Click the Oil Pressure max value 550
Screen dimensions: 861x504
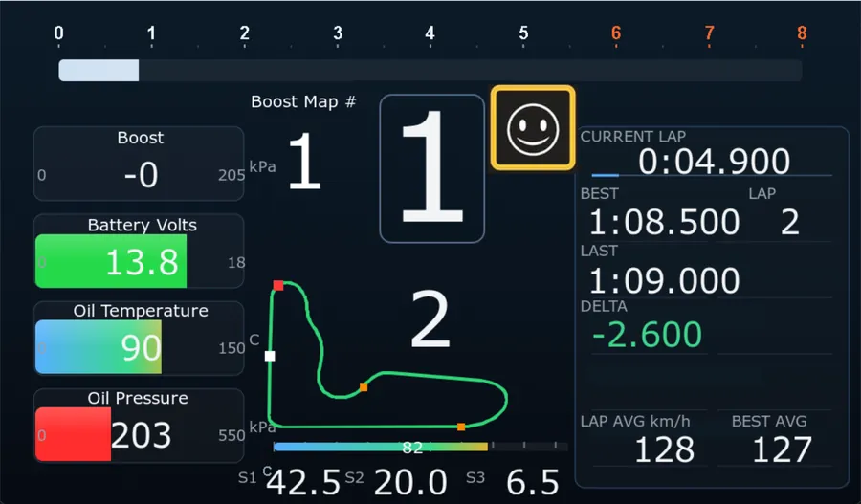tap(232, 435)
